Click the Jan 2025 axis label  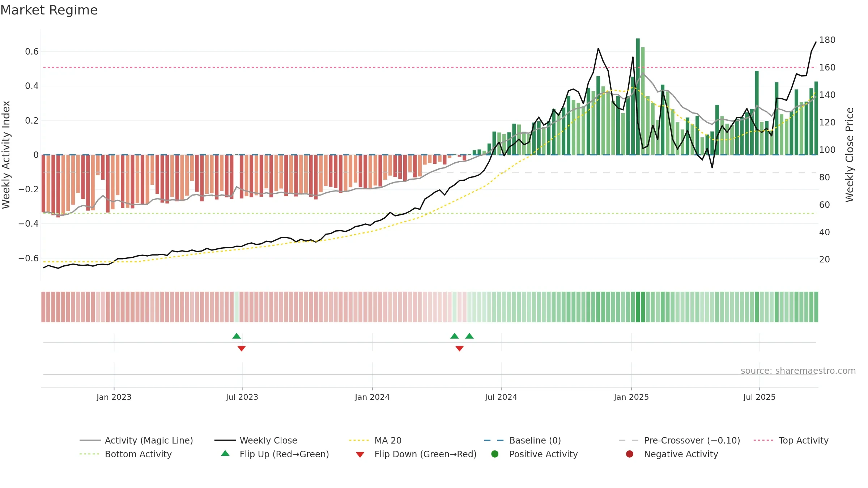coord(631,397)
